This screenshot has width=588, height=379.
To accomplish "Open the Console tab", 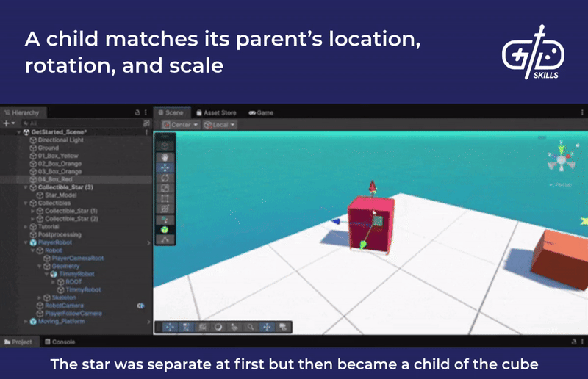I will coord(60,342).
